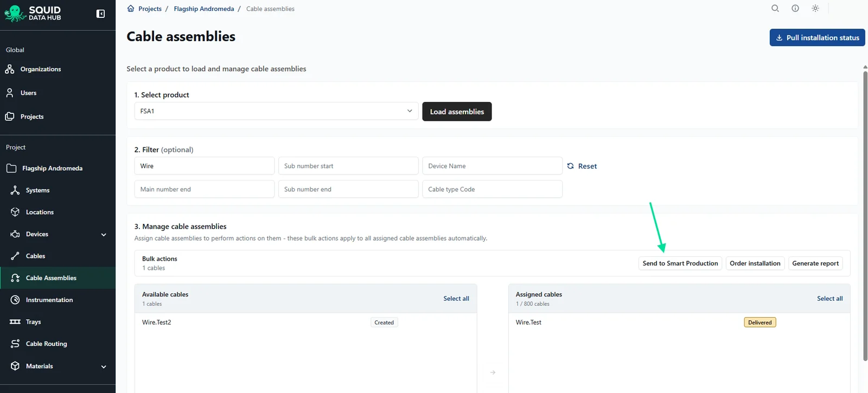
Task: Click the Materials box icon
Action: click(15, 366)
